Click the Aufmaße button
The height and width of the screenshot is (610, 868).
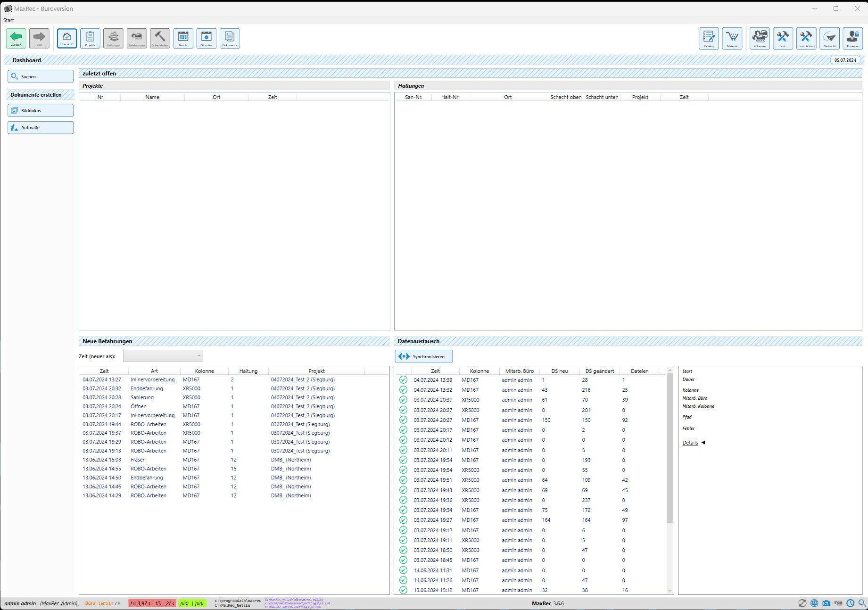[x=41, y=128]
